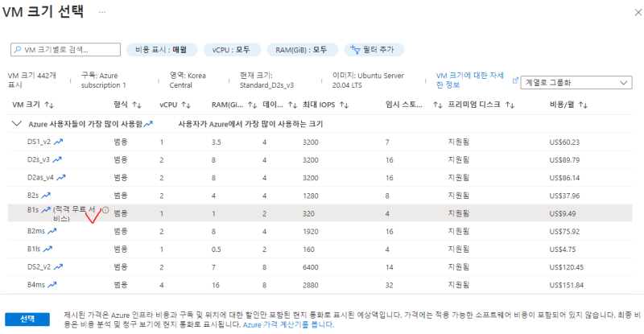Click the US$60.23 price cell
Viewport: 644px width, 334px height.
[564, 142]
